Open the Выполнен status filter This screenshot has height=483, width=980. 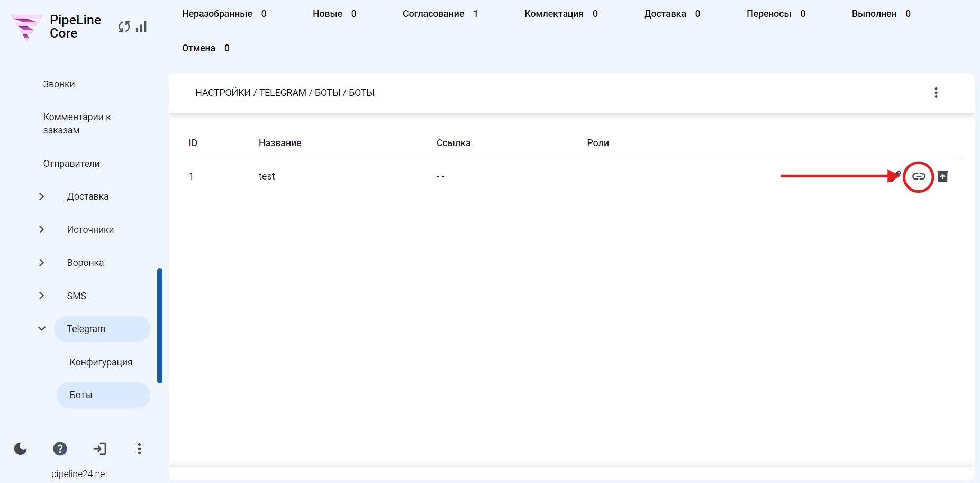coord(881,14)
